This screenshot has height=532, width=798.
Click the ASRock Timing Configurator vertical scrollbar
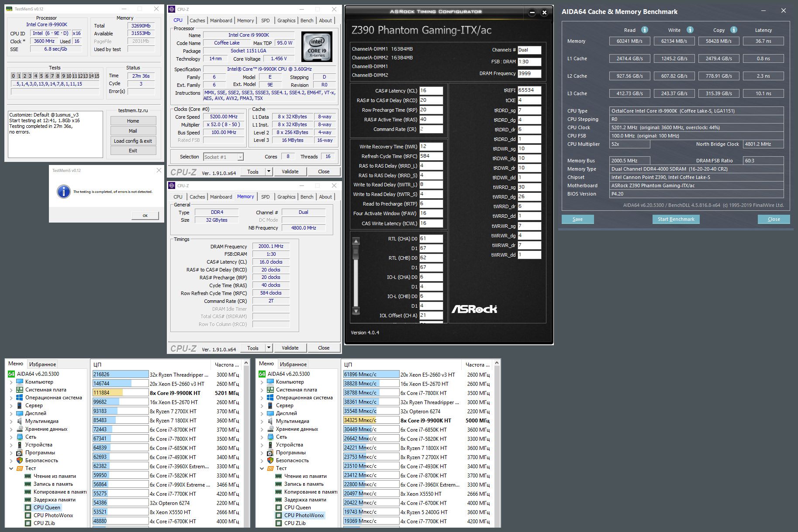pyautogui.click(x=356, y=276)
